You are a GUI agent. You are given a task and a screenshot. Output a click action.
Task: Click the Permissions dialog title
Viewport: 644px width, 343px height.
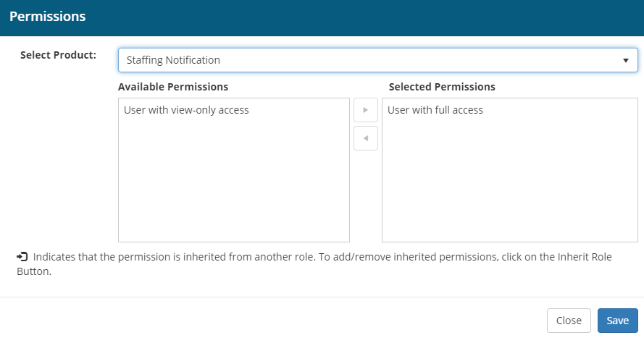tap(48, 16)
